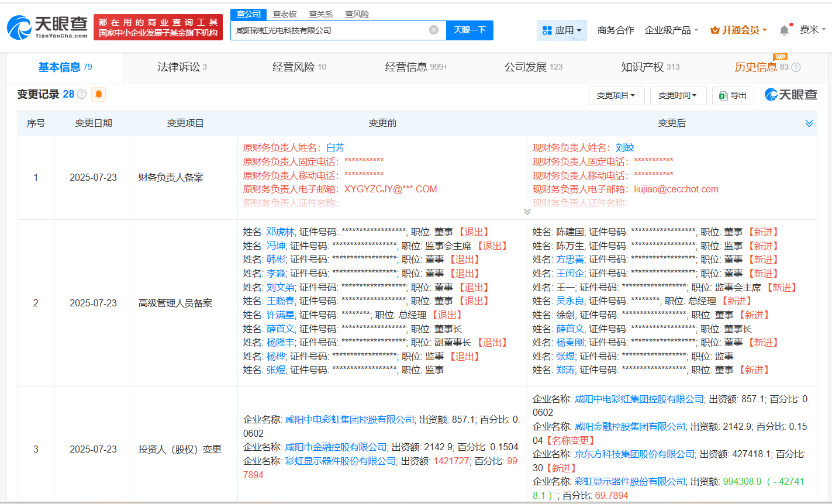Click the 天眼一下 search button
This screenshot has width=832, height=504.
click(469, 30)
